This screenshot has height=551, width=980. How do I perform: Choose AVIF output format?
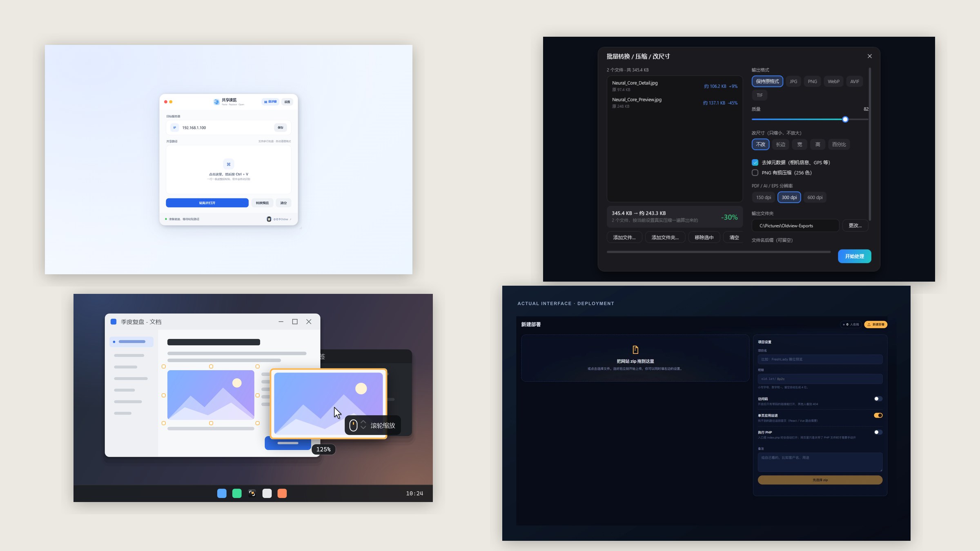[x=855, y=82]
